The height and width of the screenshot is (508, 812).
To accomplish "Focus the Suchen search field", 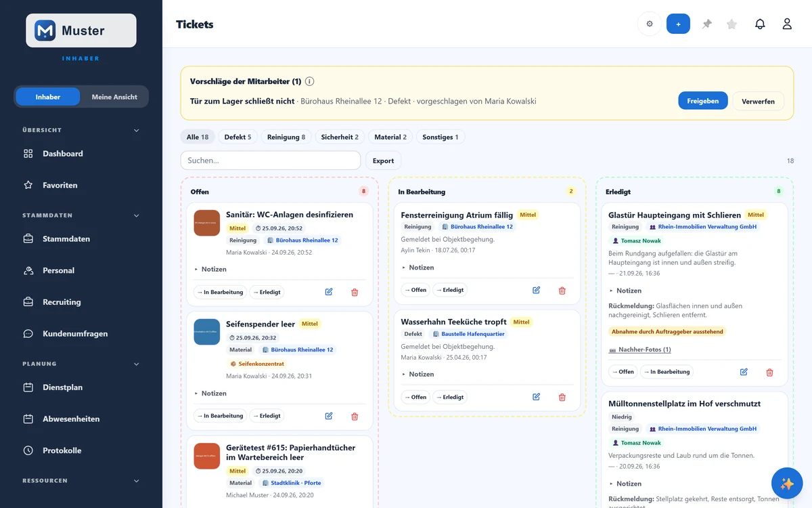I will 271,161.
